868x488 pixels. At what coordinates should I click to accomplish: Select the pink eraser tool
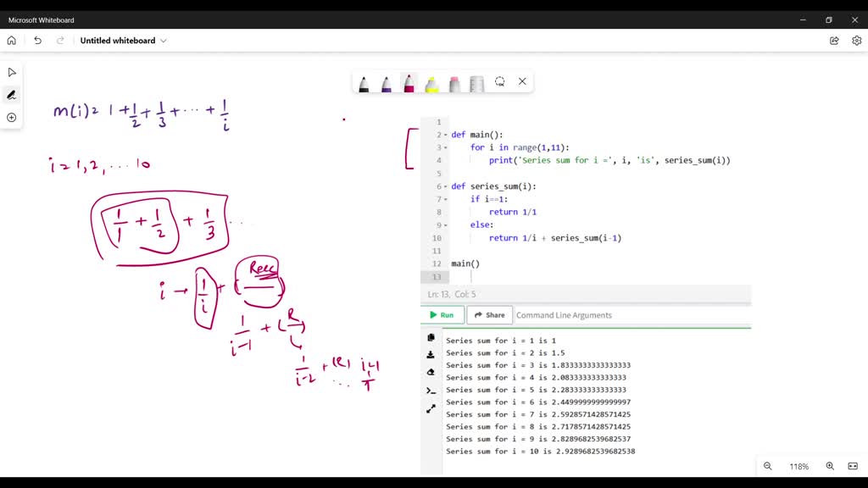click(x=454, y=84)
